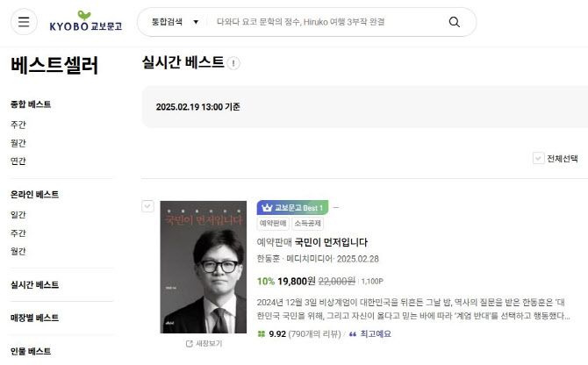Screen dimensions: 588x365
Task: Check the 전체선택 checkbox
Action: pyautogui.click(x=539, y=158)
